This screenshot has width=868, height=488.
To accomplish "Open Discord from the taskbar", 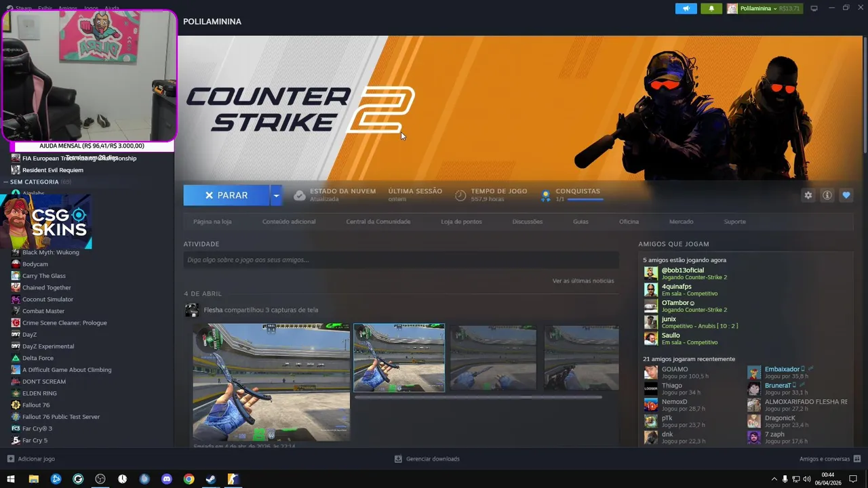I will (167, 479).
